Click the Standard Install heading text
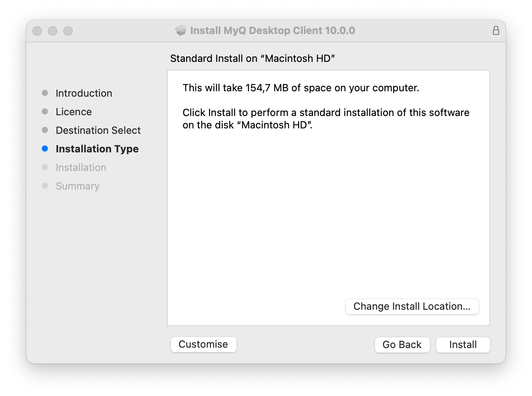This screenshot has width=532, height=396. [252, 58]
